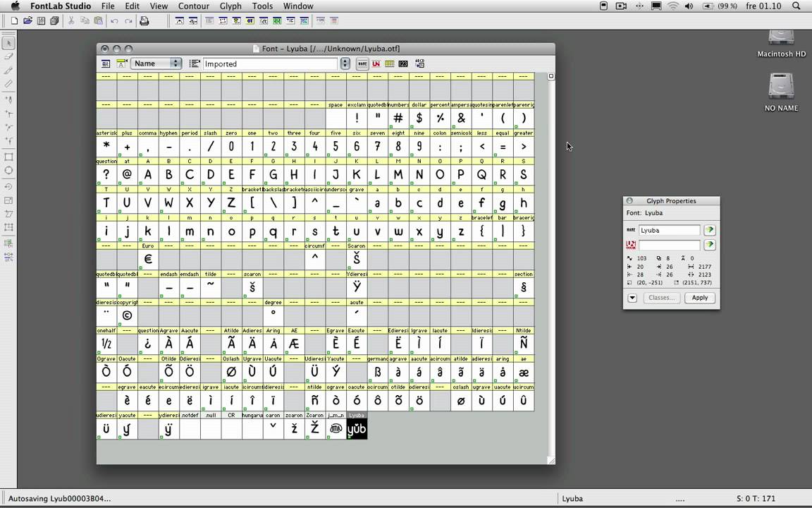Click the caption mode icon left of Name
Image resolution: width=812 pixels, height=508 pixels.
pyautogui.click(x=121, y=64)
